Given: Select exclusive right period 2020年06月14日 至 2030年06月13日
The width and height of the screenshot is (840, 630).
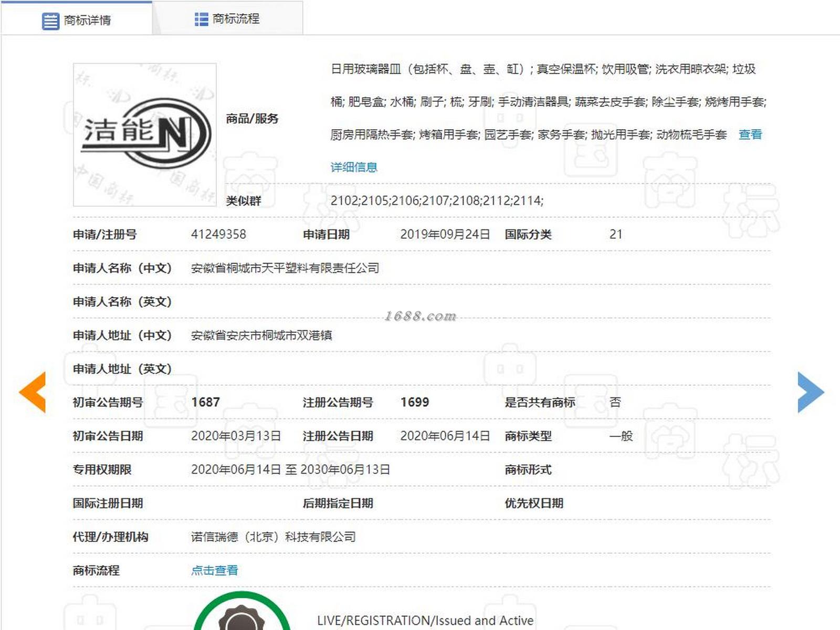Looking at the screenshot, I should [290, 469].
